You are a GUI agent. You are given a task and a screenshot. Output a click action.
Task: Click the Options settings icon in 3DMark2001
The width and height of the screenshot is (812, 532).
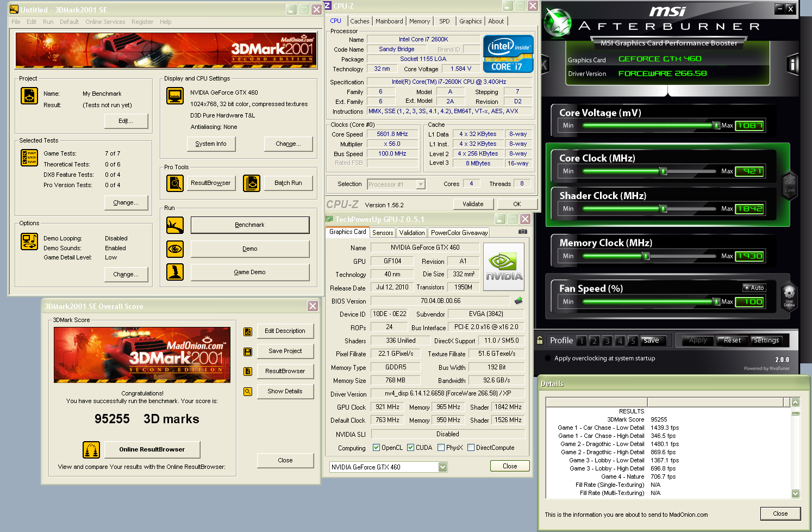coord(29,242)
